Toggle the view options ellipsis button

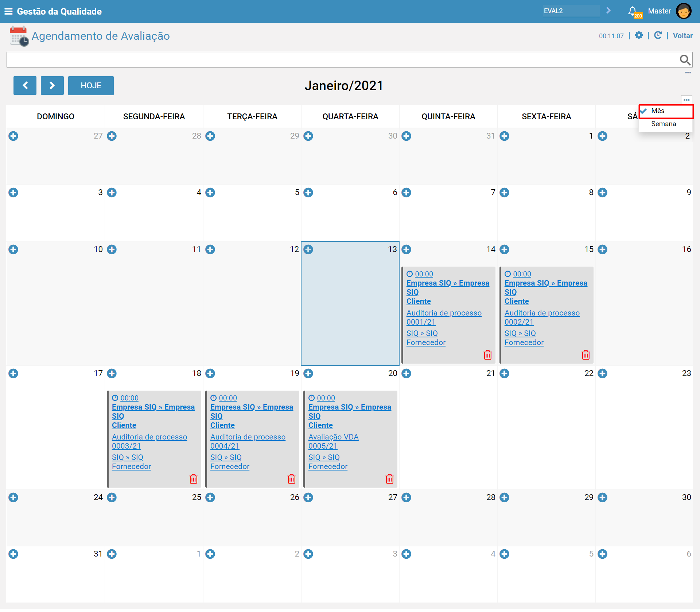[x=687, y=100]
